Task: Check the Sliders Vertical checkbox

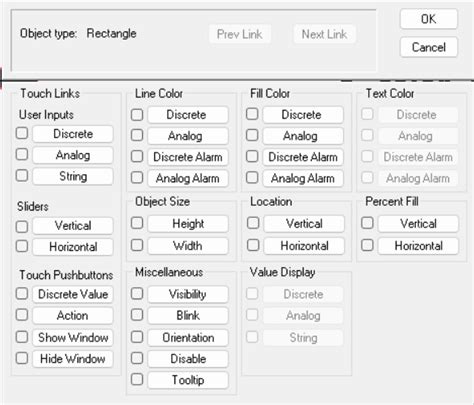Action: coord(22,227)
